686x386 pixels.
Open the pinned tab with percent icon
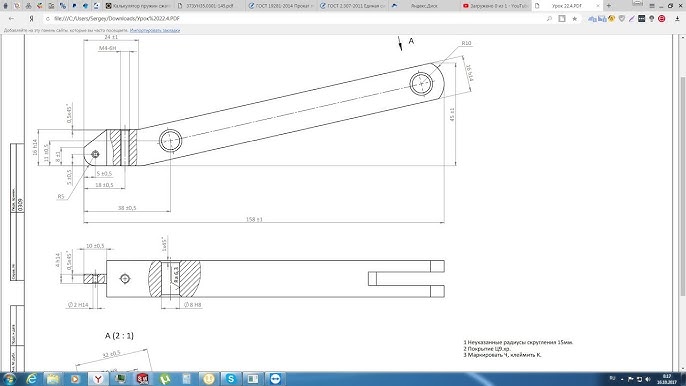click(x=63, y=6)
